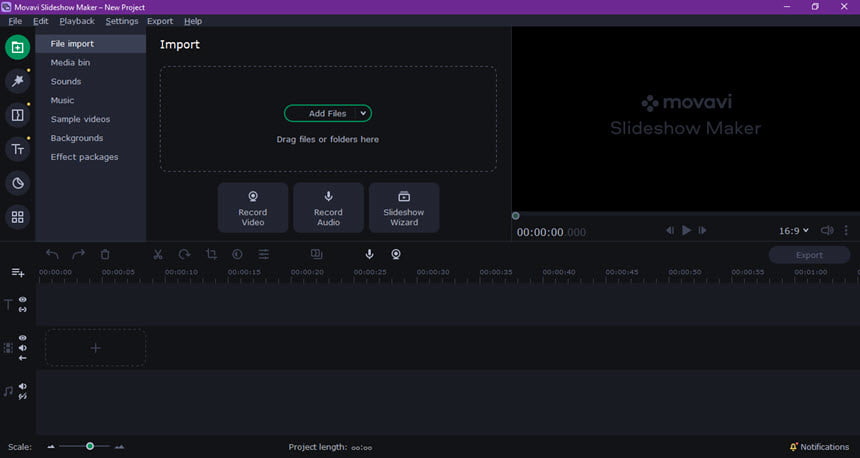
Task: Open the Playback menu
Action: click(77, 21)
